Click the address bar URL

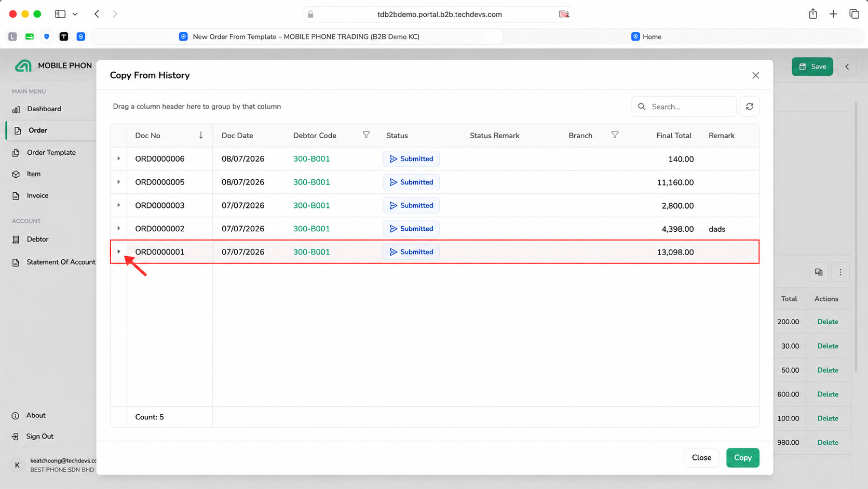pyautogui.click(x=439, y=15)
